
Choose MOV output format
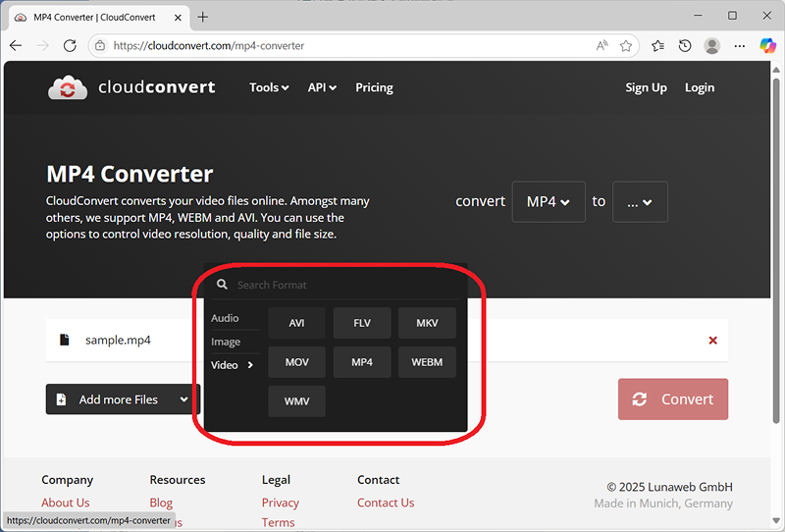click(297, 362)
